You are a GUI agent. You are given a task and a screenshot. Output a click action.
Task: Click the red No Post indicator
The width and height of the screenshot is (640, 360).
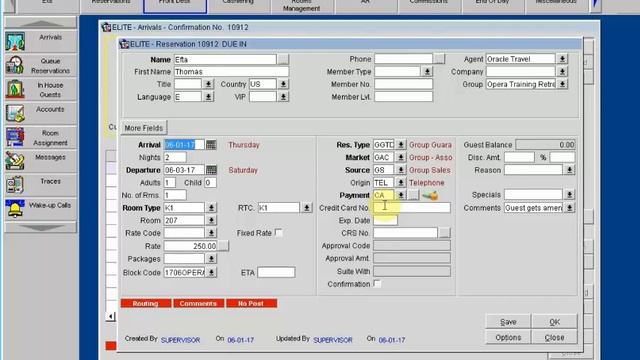pos(251,303)
